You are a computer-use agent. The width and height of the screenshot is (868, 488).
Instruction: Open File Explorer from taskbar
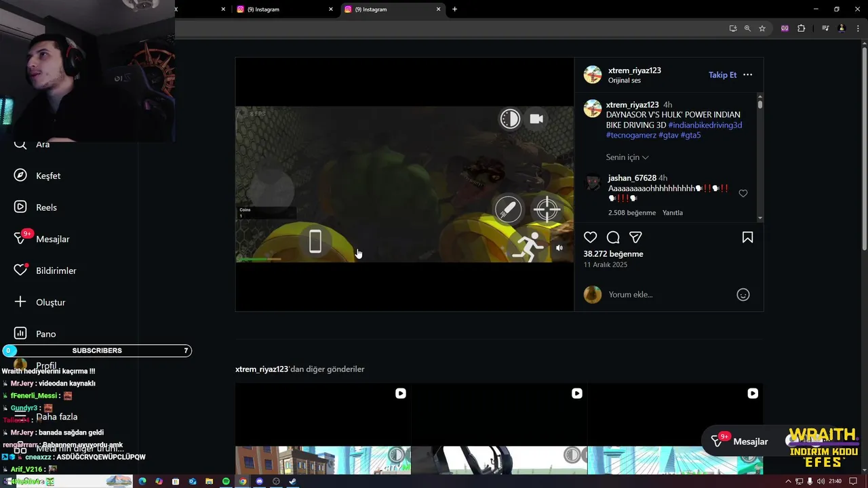209,481
